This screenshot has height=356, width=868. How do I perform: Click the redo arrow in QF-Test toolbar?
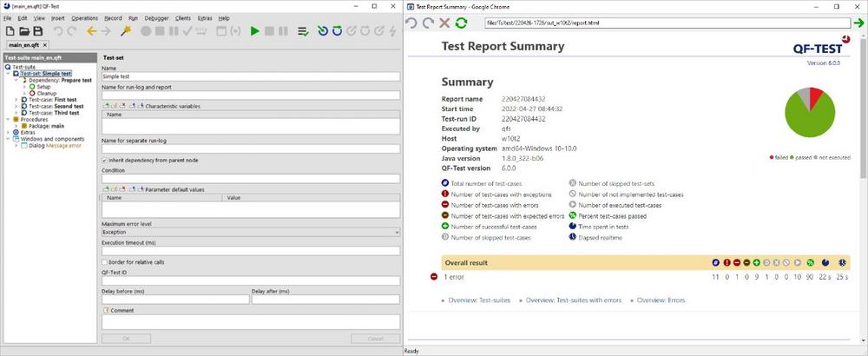pos(72,31)
